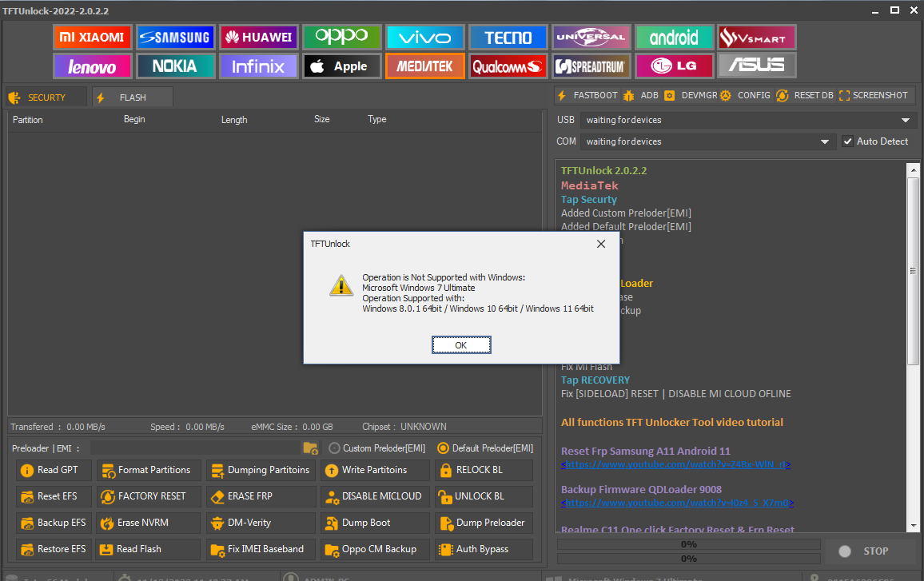Click the Format Partitions button
924x581 pixels.
(x=149, y=470)
